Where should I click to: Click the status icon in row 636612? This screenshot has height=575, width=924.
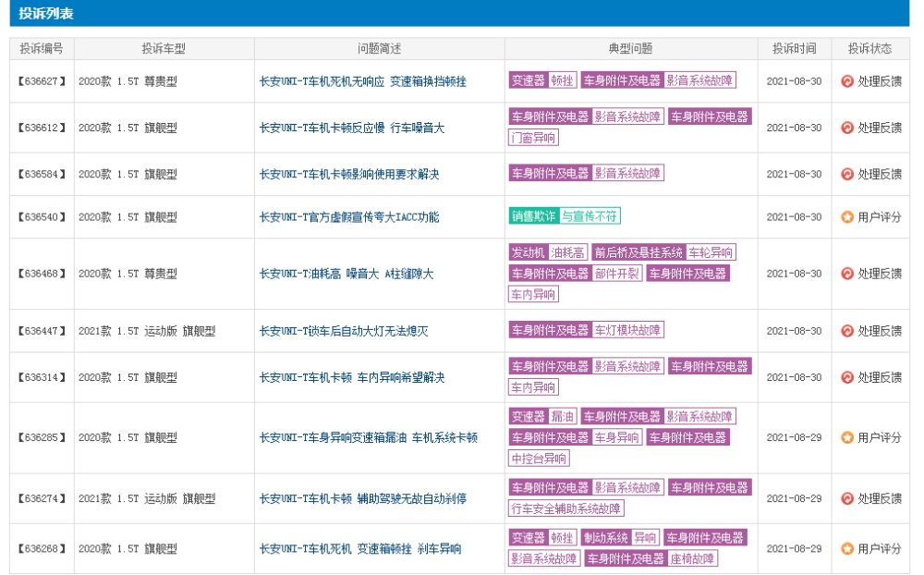(x=846, y=128)
